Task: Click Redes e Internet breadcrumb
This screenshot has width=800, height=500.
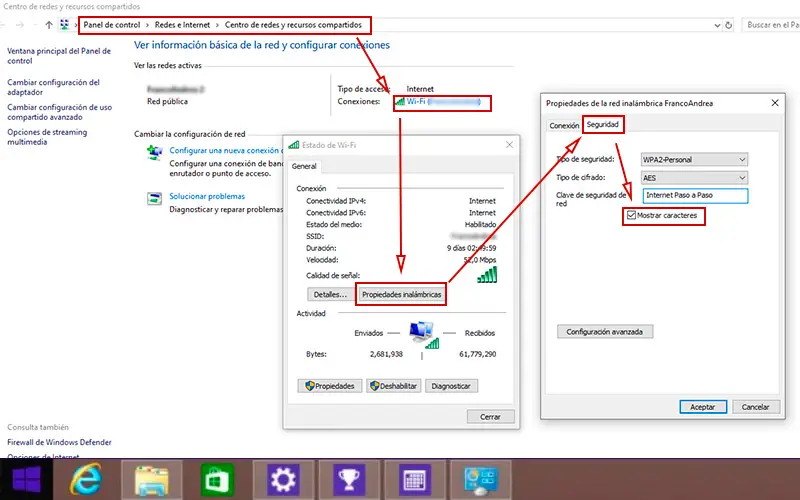Action: point(183,25)
